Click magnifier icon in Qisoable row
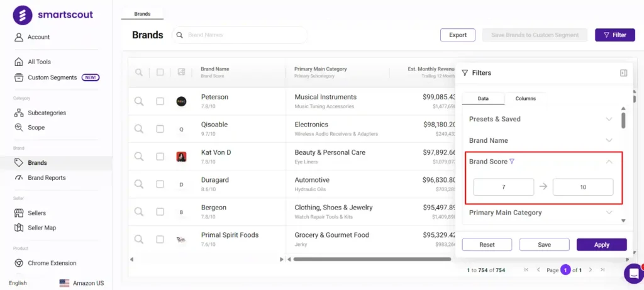This screenshot has width=644, height=290. tap(139, 128)
